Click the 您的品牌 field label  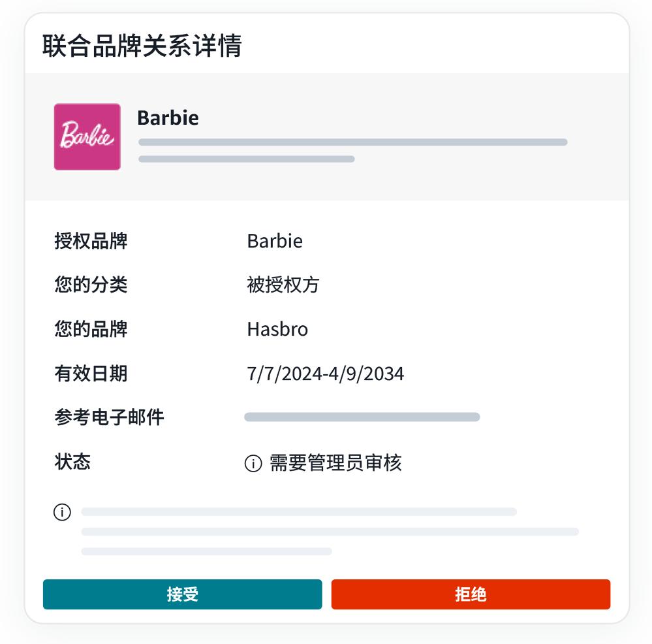click(91, 329)
